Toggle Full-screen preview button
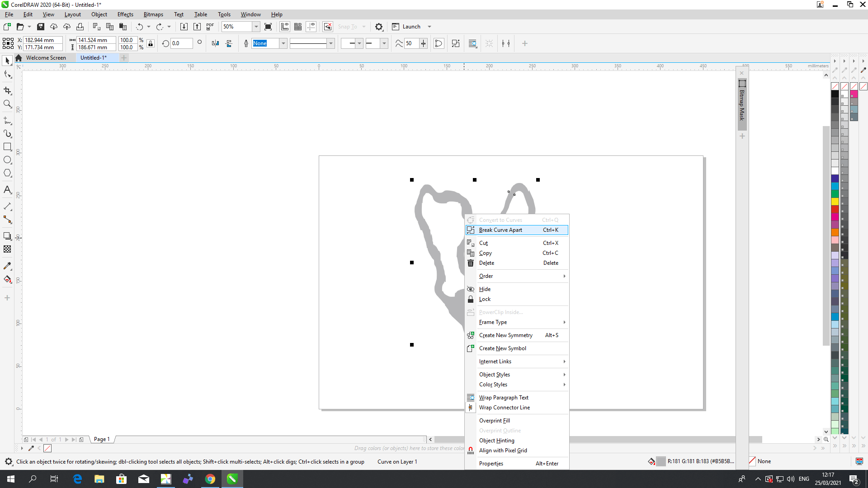The image size is (868, 488). coord(268,27)
